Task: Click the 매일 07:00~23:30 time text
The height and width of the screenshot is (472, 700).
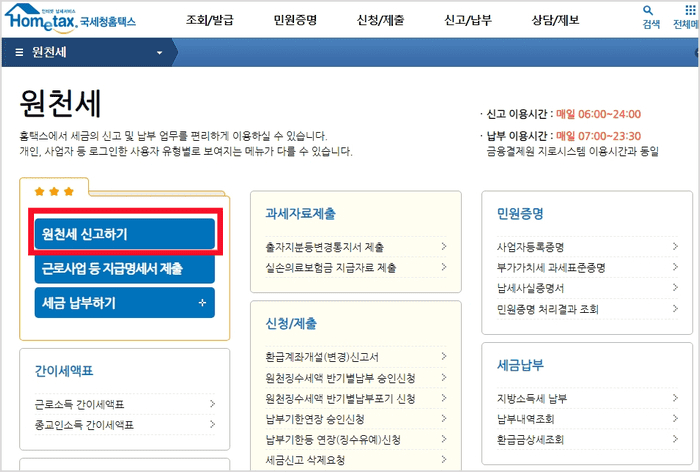Action: tap(598, 136)
